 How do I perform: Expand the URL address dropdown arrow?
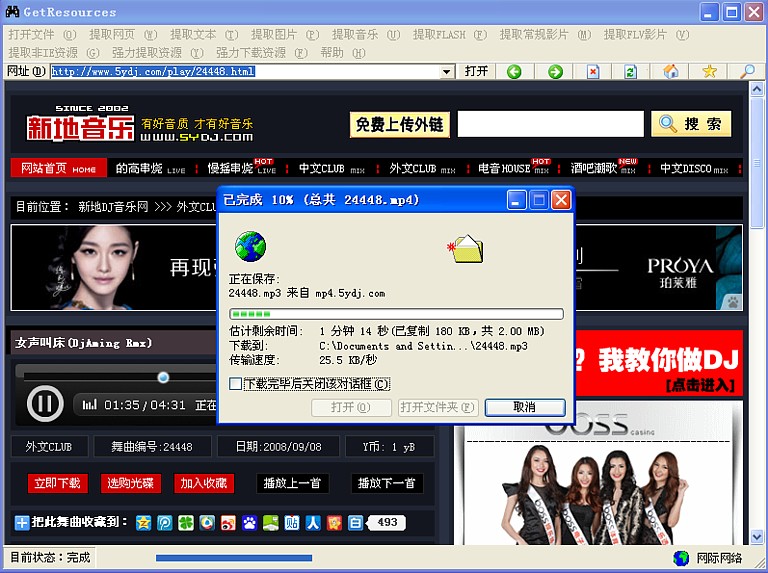[x=446, y=72]
